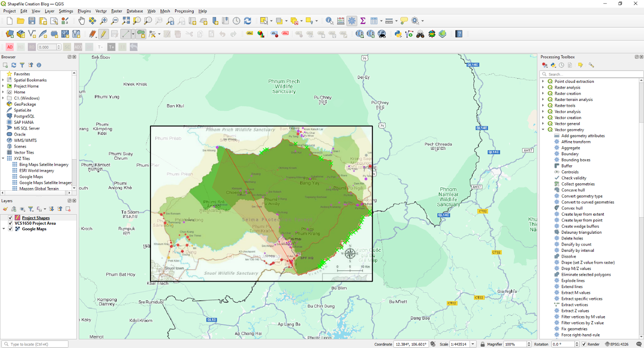This screenshot has height=348, width=644.
Task: Click the EPSG:4326 CRS button
Action: coord(617,344)
